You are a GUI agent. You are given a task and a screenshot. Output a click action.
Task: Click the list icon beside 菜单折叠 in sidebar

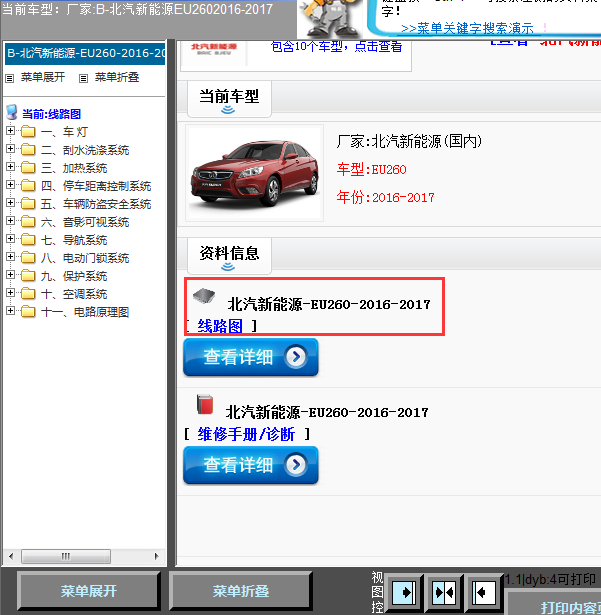[x=83, y=78]
